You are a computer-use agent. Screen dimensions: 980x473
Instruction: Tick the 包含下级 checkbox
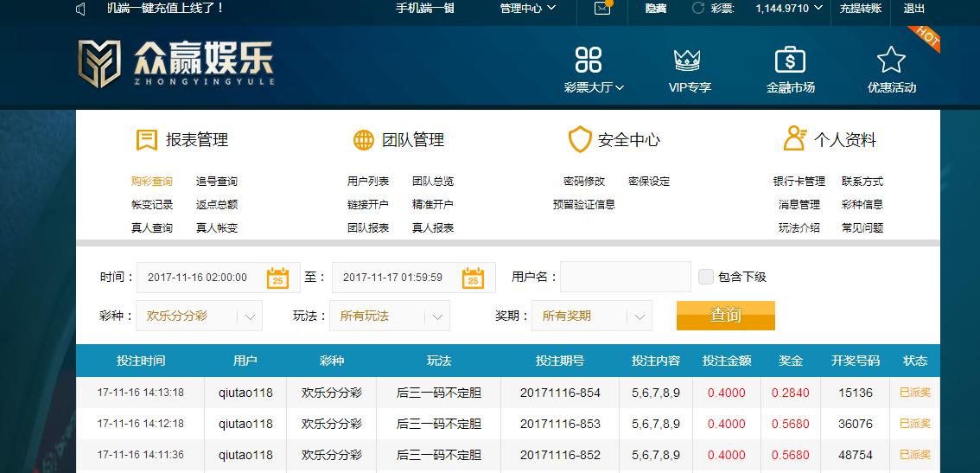point(706,277)
